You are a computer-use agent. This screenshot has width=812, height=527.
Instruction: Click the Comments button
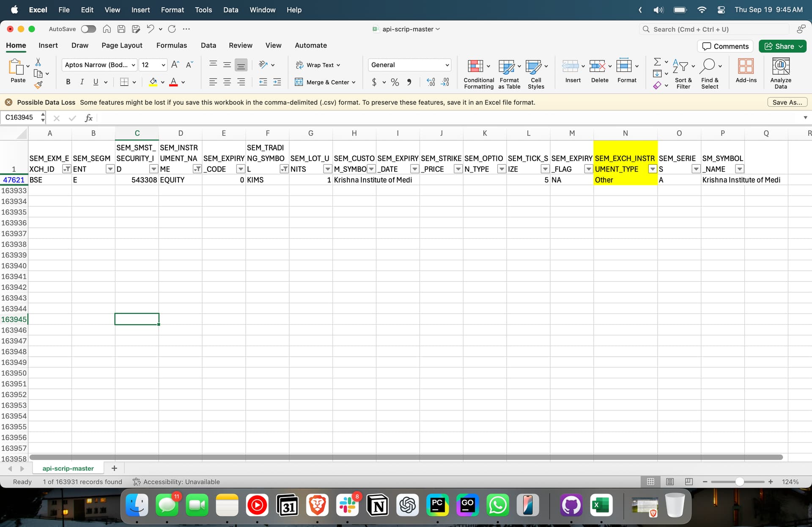725,46
